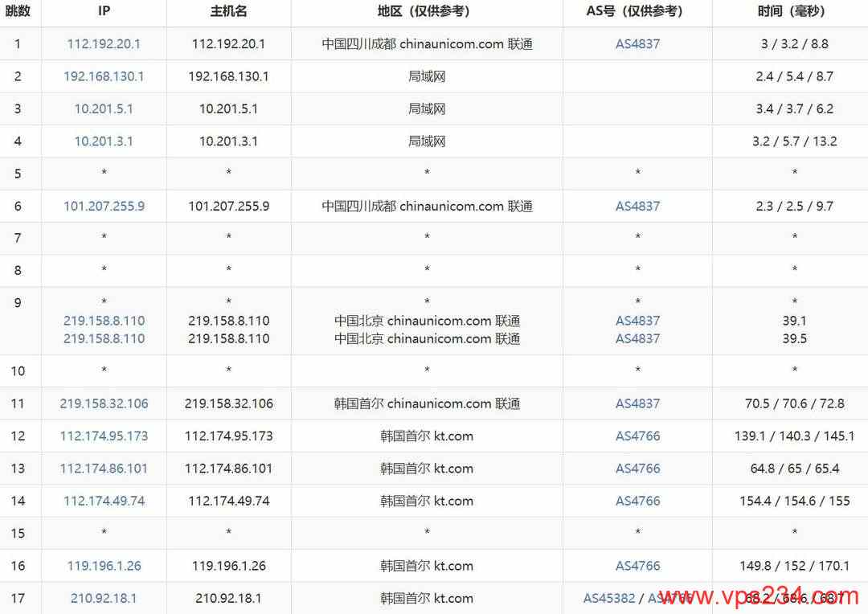Select the 39.5 time value in hop 9
Image resolution: width=868 pixels, height=614 pixels.
(794, 338)
